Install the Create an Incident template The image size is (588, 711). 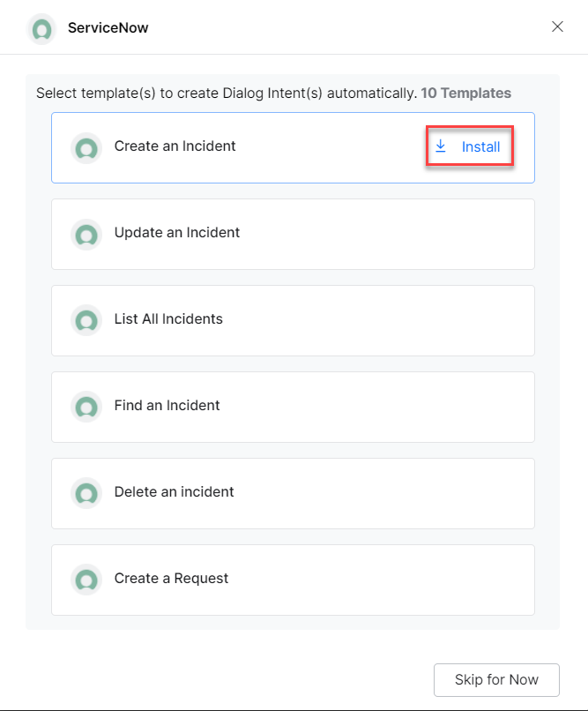pyautogui.click(x=469, y=146)
